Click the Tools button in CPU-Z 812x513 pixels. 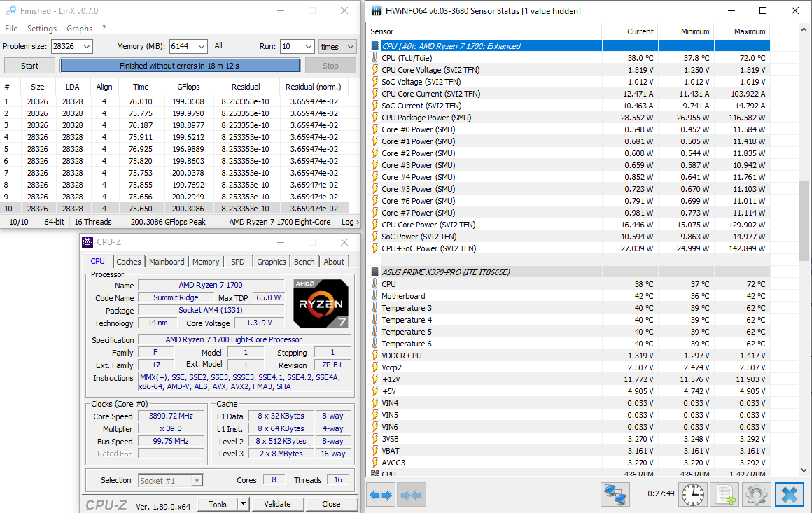[x=218, y=504]
